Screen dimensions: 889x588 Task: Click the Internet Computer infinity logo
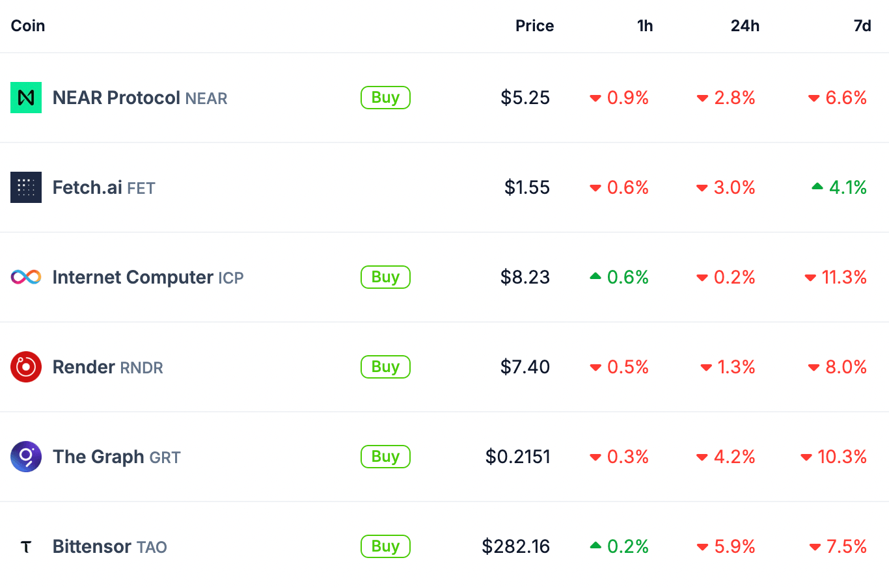(26, 277)
